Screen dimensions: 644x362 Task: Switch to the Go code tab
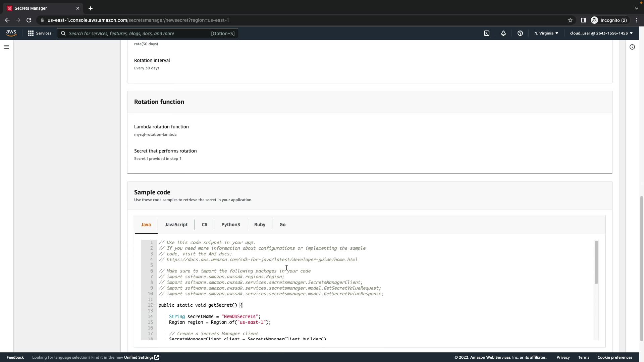tap(282, 225)
